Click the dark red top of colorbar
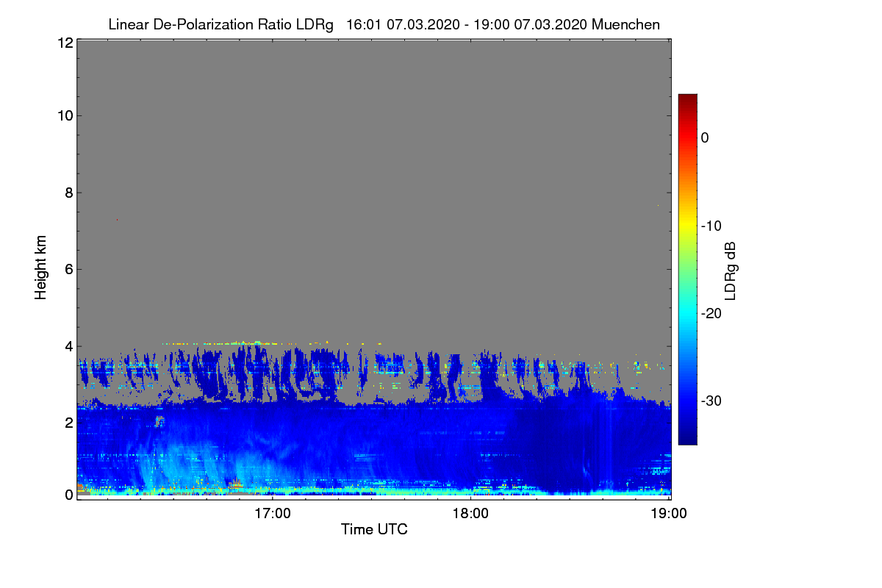 pyautogui.click(x=687, y=99)
